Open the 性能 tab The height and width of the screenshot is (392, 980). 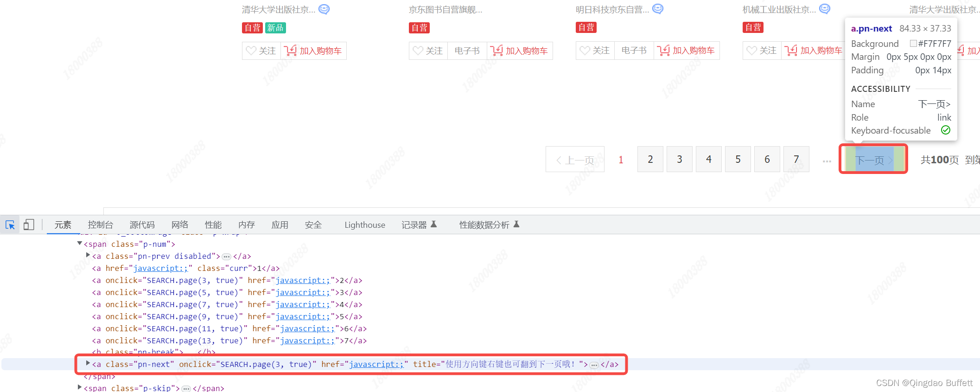pyautogui.click(x=213, y=225)
